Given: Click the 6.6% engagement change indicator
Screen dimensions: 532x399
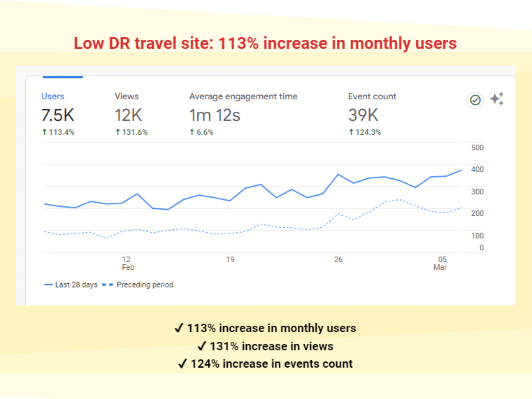Looking at the screenshot, I should pyautogui.click(x=201, y=132).
